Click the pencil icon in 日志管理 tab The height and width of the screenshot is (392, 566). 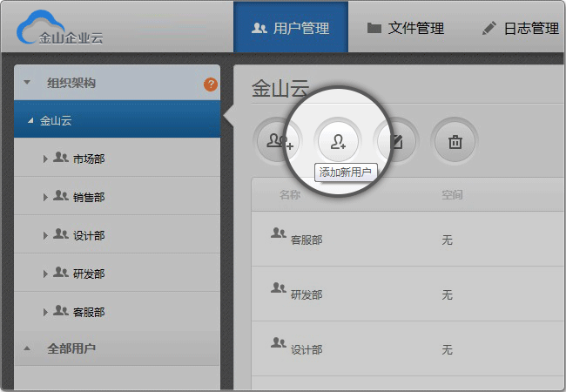tap(489, 28)
